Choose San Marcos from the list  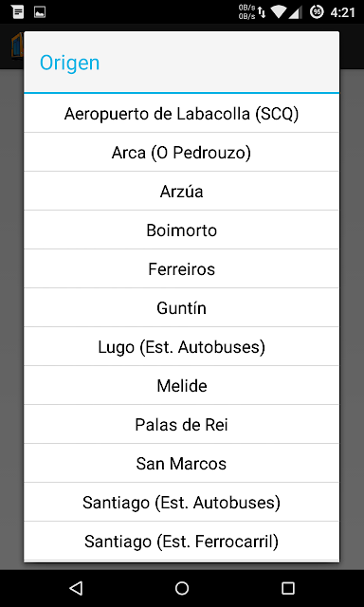[x=181, y=463]
